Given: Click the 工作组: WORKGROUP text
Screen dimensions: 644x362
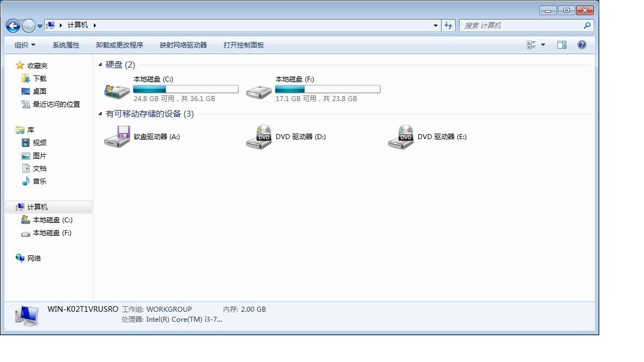Looking at the screenshot, I should [157, 309].
